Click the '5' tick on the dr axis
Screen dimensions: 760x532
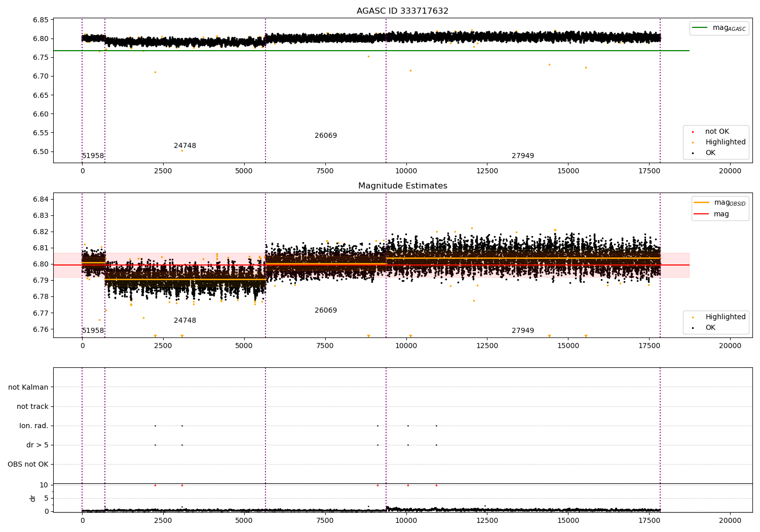click(46, 499)
